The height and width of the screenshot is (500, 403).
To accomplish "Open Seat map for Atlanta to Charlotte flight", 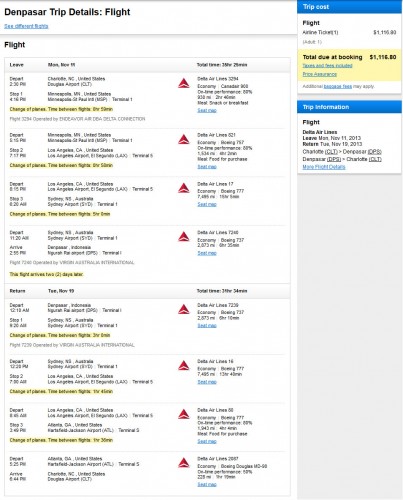I will (x=207, y=485).
